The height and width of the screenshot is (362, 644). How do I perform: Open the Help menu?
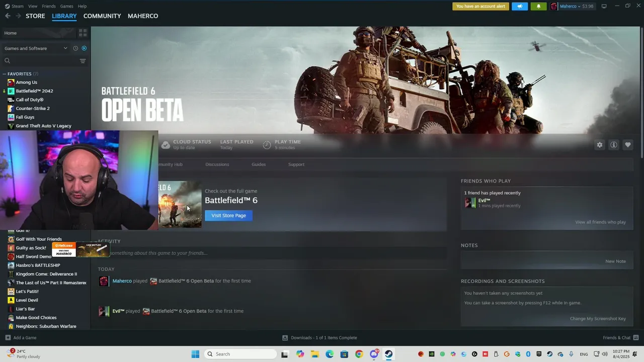pos(83,6)
